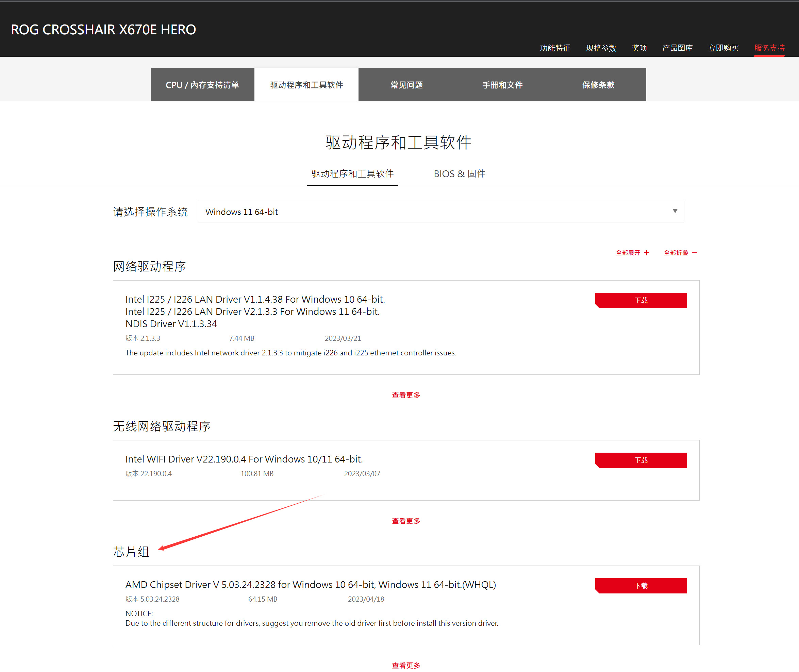Open the 功能特征 navigation link
Image resolution: width=799 pixels, height=672 pixels.
pos(555,48)
